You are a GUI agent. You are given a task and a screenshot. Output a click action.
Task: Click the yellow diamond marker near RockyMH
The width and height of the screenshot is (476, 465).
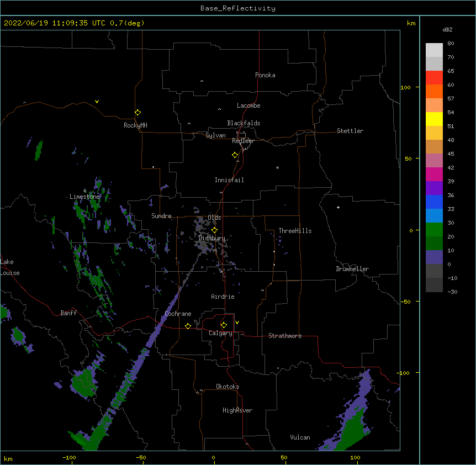137,113
